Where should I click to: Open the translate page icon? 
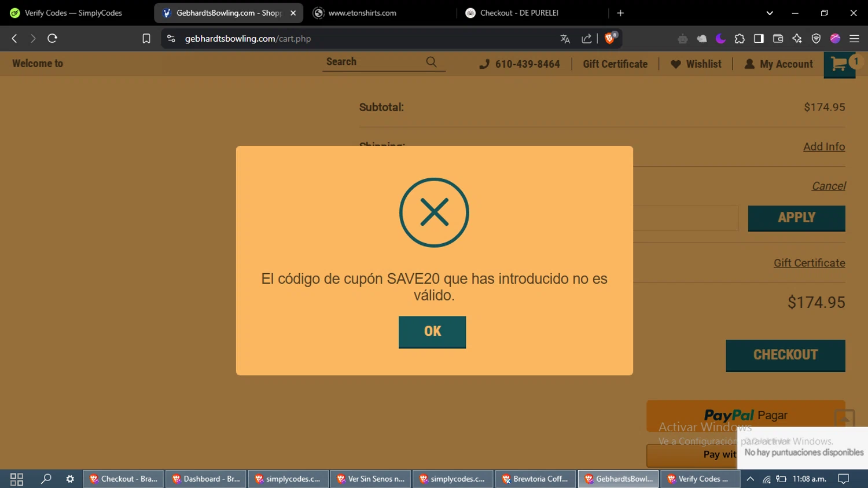point(565,39)
